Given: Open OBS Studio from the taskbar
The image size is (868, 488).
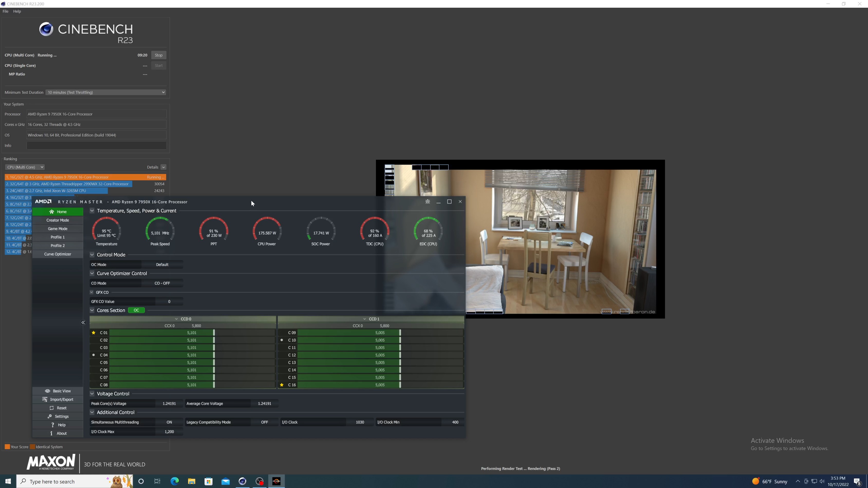Looking at the screenshot, I should (260, 481).
